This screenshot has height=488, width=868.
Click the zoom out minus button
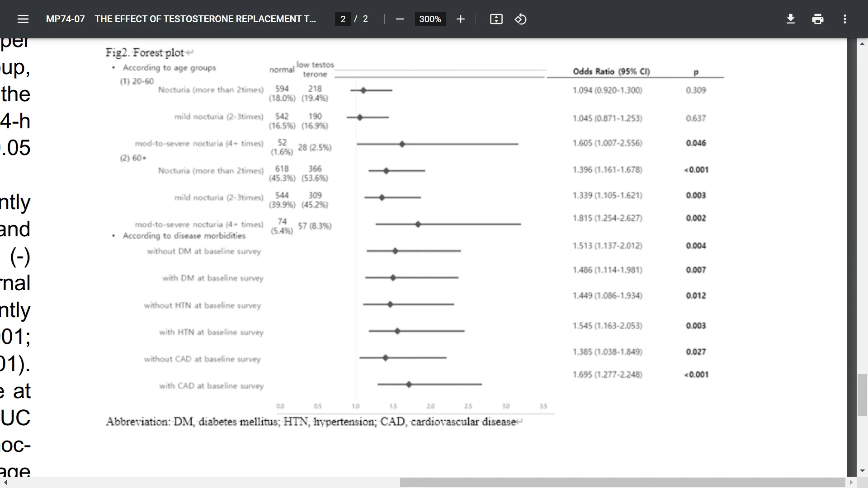point(400,19)
